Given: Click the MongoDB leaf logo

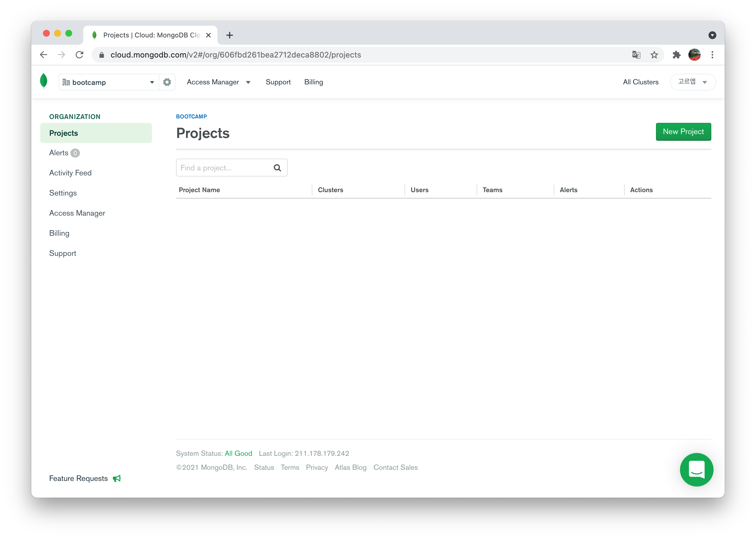Looking at the screenshot, I should tap(44, 81).
